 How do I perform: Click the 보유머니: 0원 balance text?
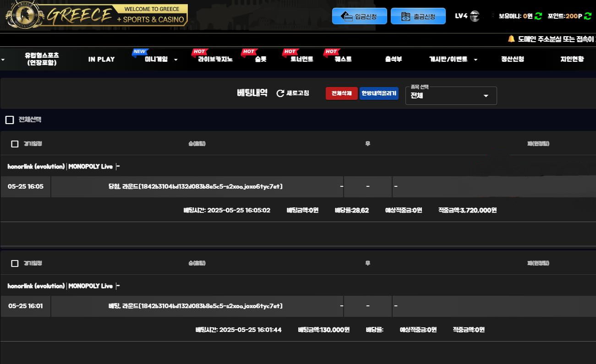[515, 16]
